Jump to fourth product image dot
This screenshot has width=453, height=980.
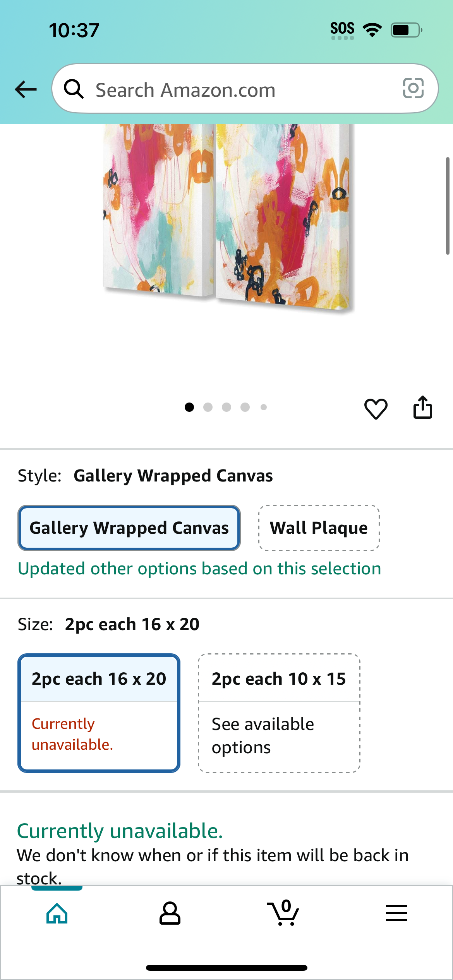tap(245, 407)
